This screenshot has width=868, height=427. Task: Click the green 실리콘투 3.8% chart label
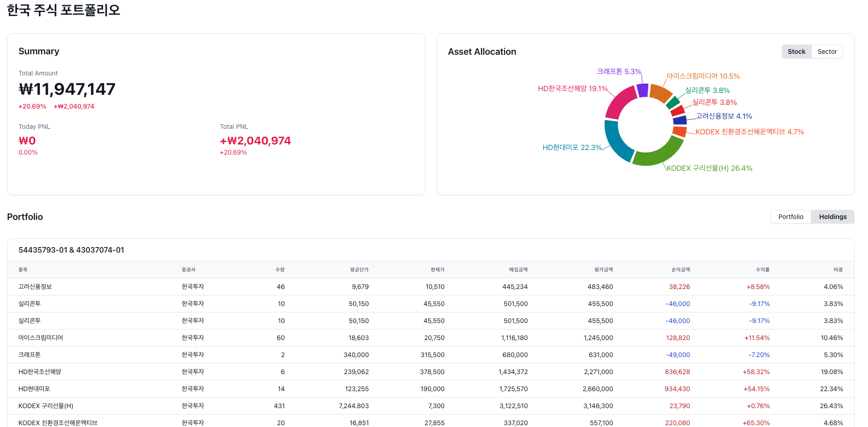pyautogui.click(x=707, y=90)
